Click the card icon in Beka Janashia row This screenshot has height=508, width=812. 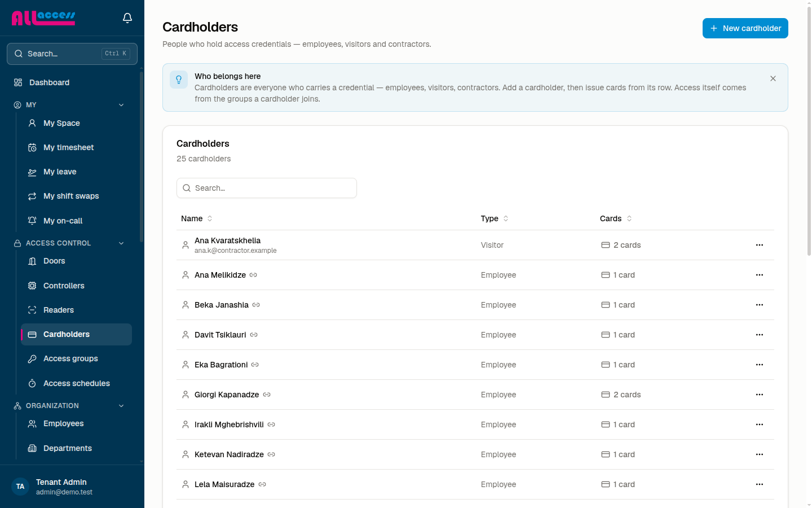[606, 305]
